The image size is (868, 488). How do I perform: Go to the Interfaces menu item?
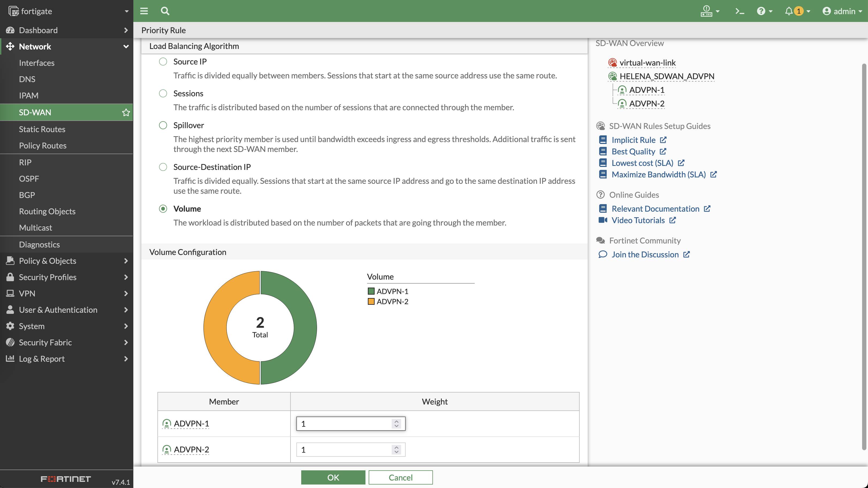[x=37, y=63]
